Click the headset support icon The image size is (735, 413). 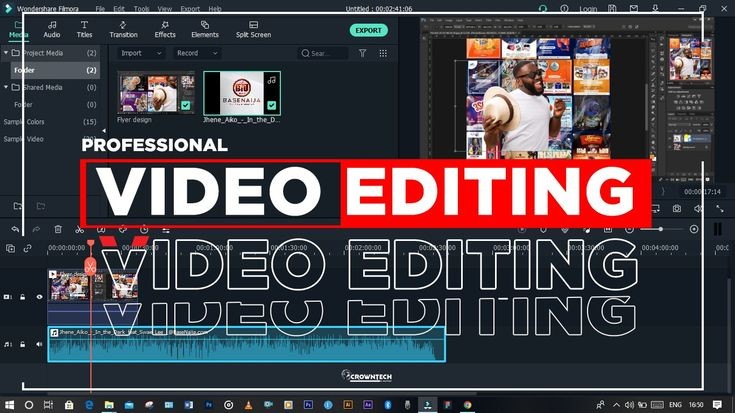(543, 8)
